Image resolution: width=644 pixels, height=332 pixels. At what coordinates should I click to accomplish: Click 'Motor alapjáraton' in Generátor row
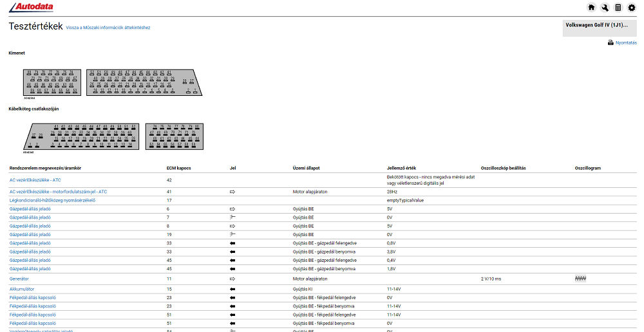tap(310, 279)
